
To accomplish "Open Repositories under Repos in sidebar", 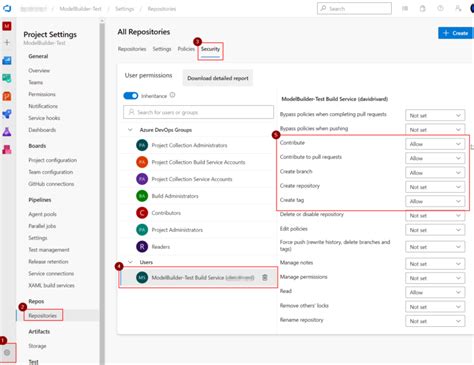I will click(43, 315).
